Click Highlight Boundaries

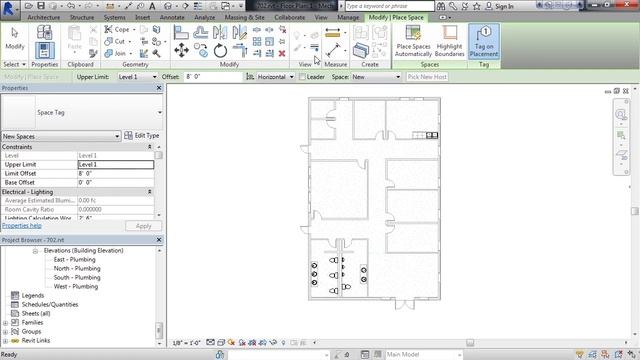tap(449, 41)
